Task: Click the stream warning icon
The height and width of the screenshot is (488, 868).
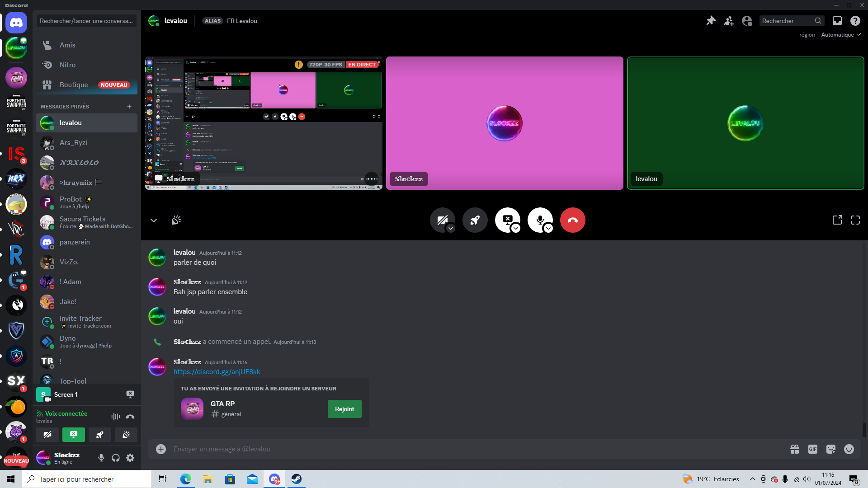Action: click(299, 65)
